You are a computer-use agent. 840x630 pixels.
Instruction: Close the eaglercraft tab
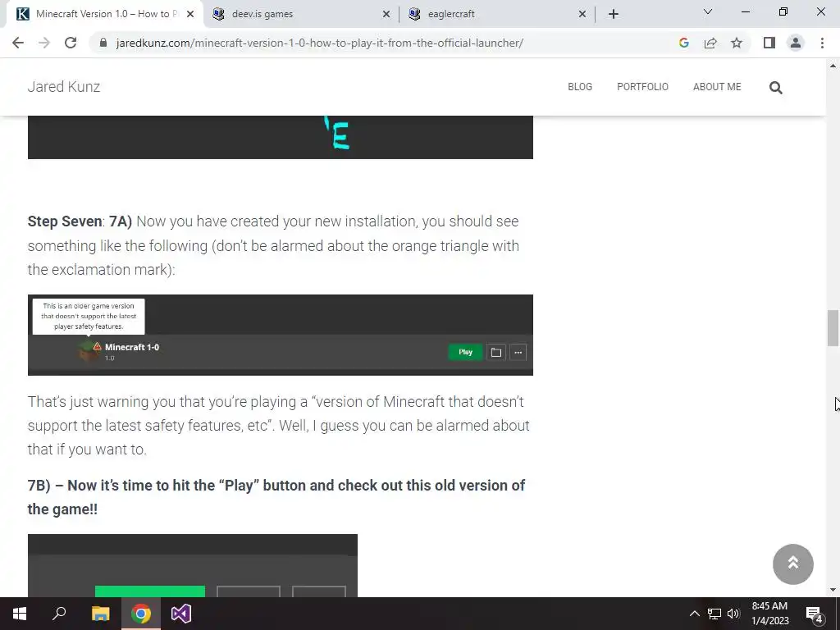[x=582, y=15]
